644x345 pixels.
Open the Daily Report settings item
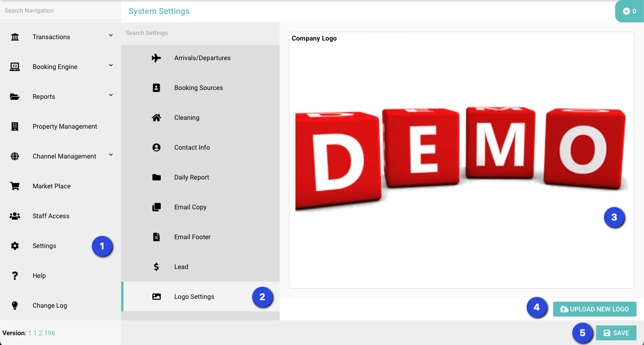192,177
